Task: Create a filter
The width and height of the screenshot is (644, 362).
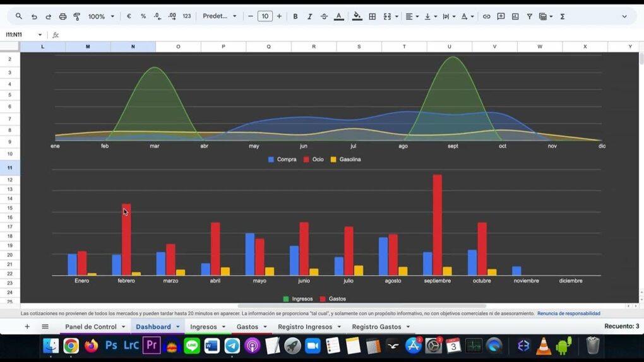Action: 530,16
